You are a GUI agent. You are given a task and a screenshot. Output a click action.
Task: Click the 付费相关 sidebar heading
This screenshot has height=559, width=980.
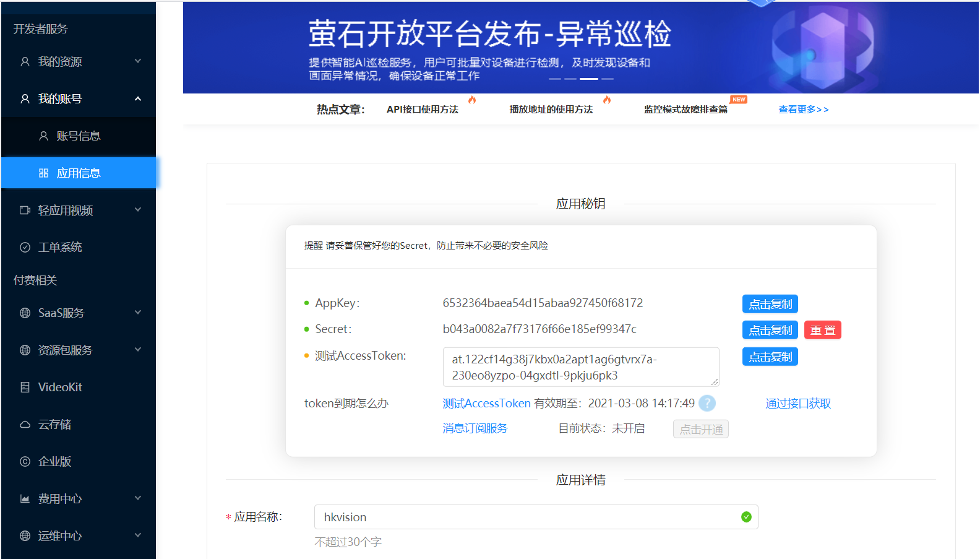coord(35,280)
